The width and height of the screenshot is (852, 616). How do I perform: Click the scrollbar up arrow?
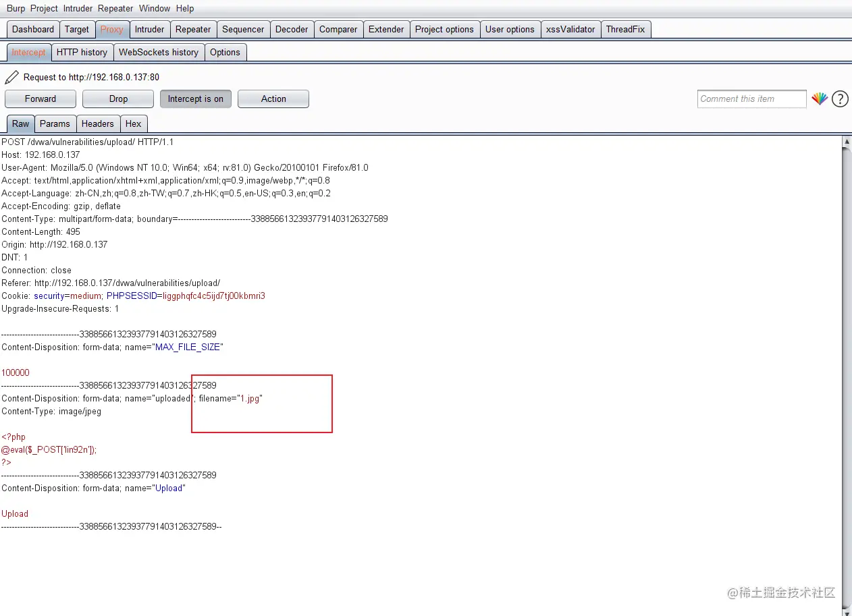(x=847, y=142)
